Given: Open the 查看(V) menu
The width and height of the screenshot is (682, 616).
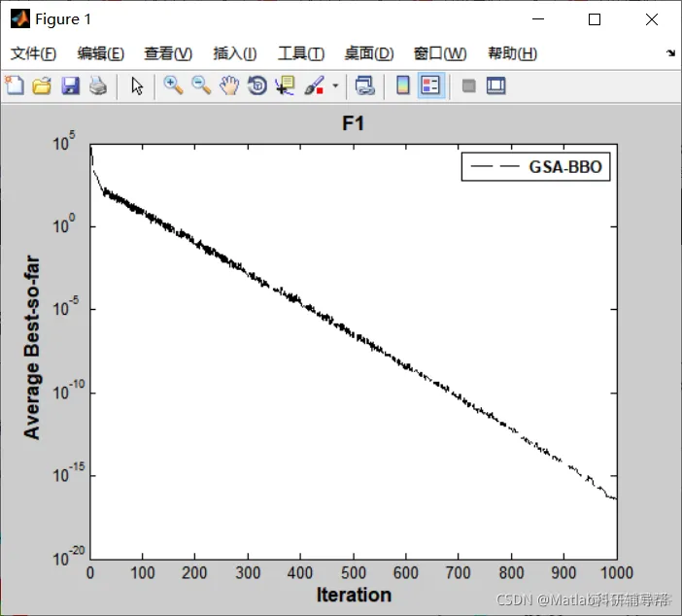Looking at the screenshot, I should pos(168,54).
